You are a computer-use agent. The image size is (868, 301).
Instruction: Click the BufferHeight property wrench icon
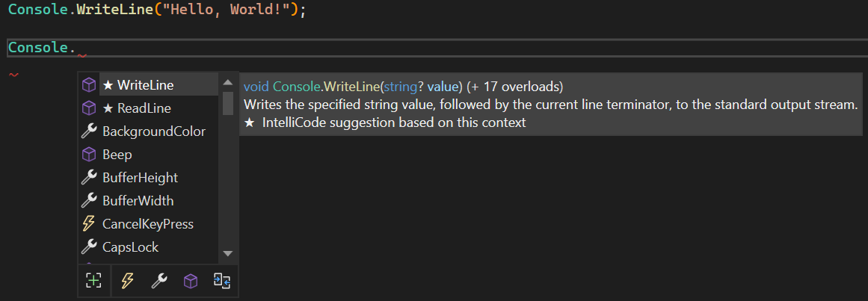click(x=89, y=178)
